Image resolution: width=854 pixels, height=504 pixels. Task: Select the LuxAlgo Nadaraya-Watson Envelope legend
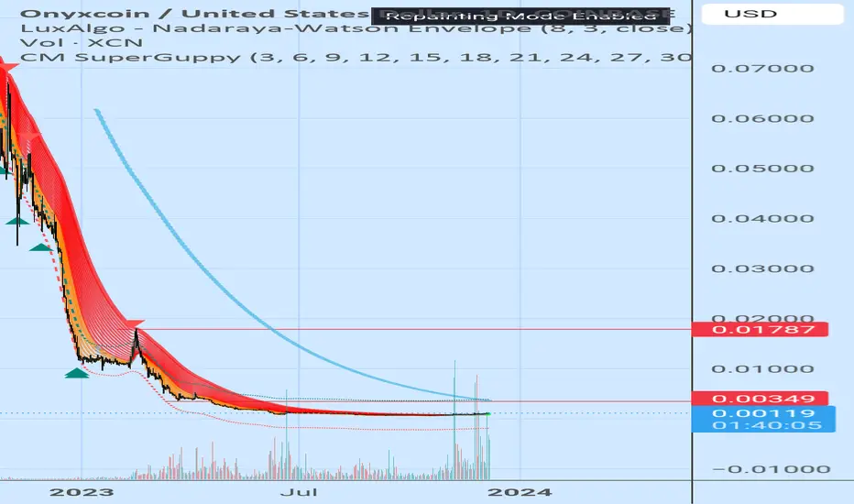coord(356,28)
